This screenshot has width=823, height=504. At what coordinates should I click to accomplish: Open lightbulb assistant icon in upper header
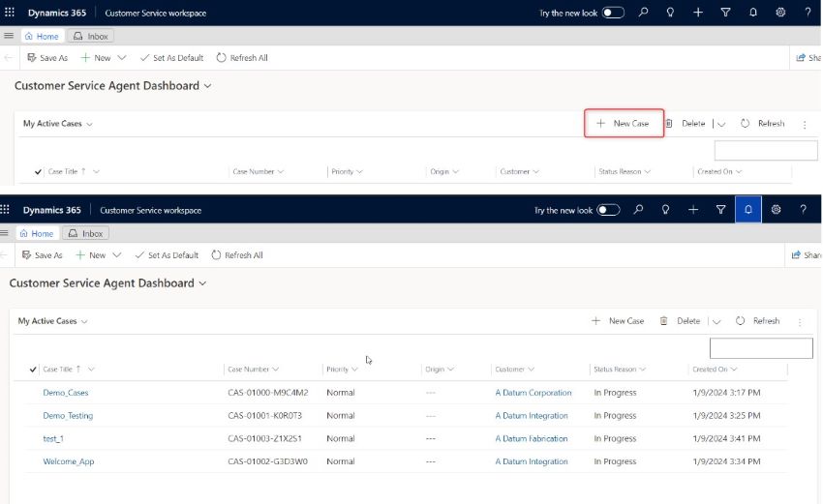pyautogui.click(x=670, y=12)
